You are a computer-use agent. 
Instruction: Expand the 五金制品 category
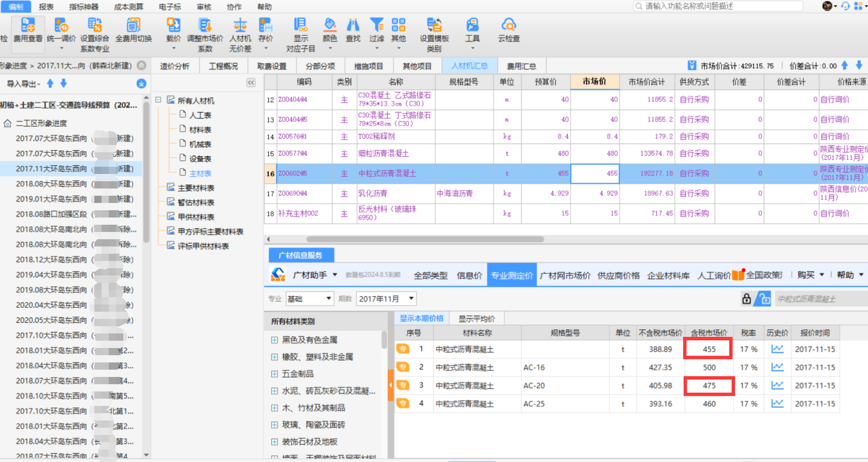(x=274, y=374)
